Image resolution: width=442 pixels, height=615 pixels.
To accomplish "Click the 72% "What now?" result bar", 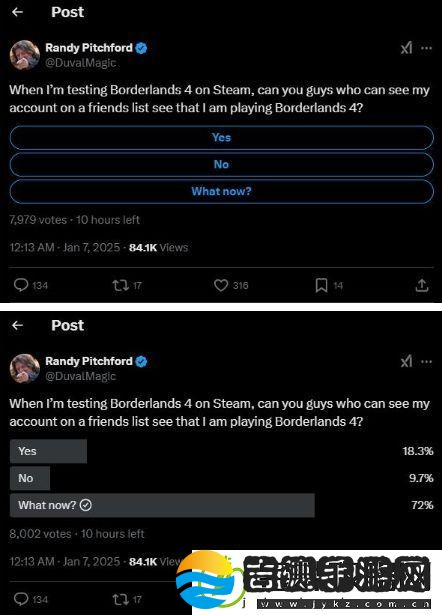I will click(162, 505).
